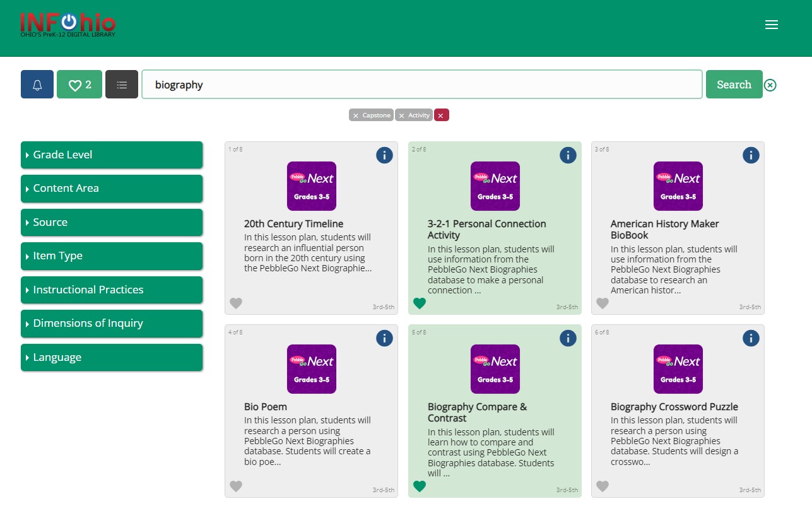
Task: Open PebbleGo Next thumbnail of 20th Century Timeline
Action: point(312,186)
